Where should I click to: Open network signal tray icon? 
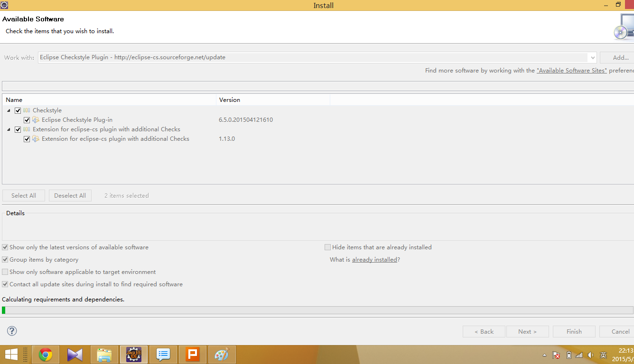tap(579, 355)
